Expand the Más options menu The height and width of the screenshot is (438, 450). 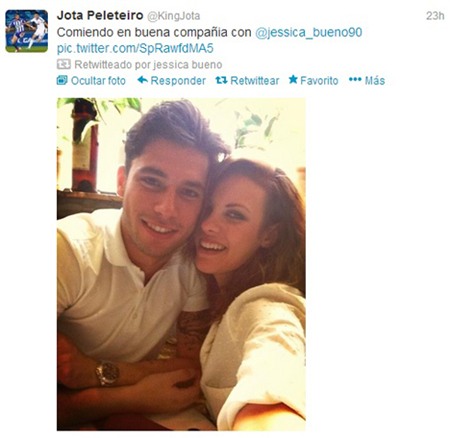click(375, 81)
